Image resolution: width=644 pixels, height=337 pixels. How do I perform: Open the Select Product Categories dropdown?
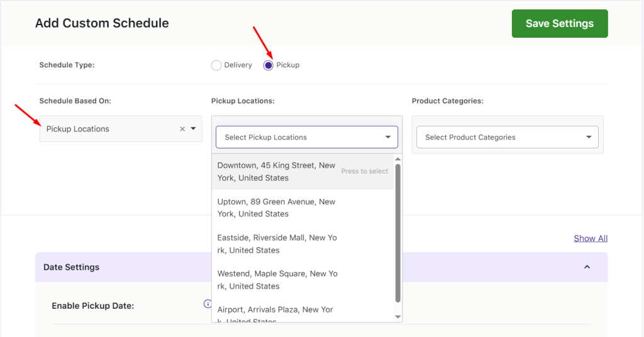(x=507, y=137)
